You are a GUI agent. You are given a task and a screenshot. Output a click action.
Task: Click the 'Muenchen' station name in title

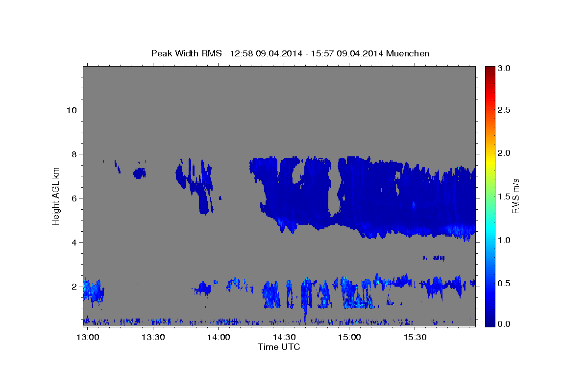pos(408,53)
